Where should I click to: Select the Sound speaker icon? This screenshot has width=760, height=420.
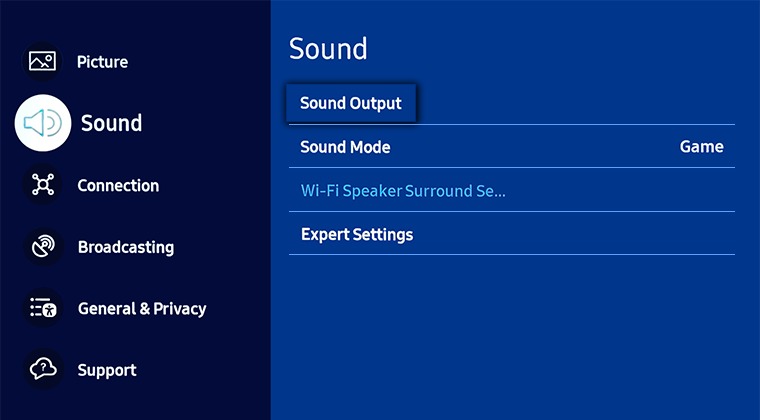[43, 123]
